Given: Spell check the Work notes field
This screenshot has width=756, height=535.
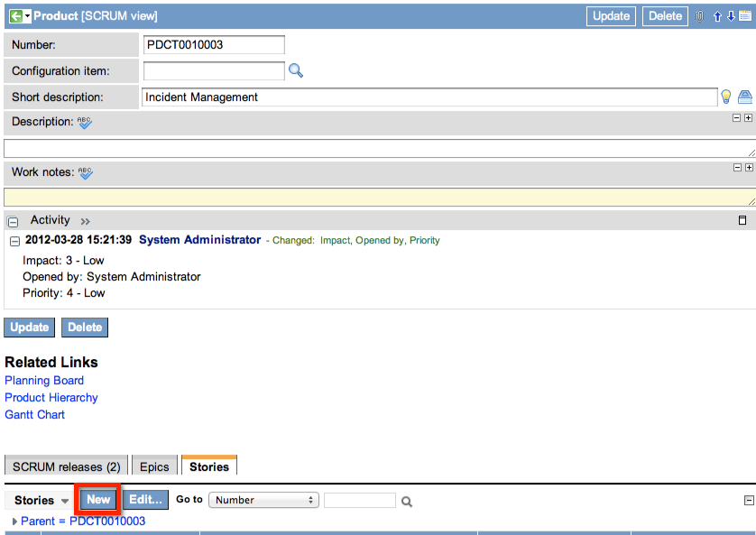Looking at the screenshot, I should point(85,172).
